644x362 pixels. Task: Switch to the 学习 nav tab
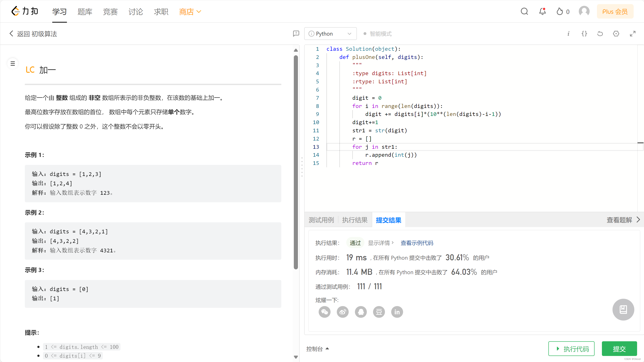[x=60, y=11]
